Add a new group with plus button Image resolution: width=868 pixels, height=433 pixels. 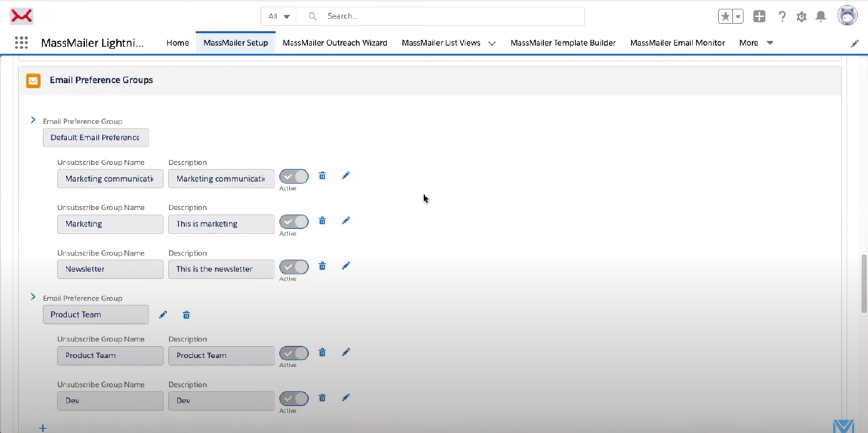[x=43, y=428]
